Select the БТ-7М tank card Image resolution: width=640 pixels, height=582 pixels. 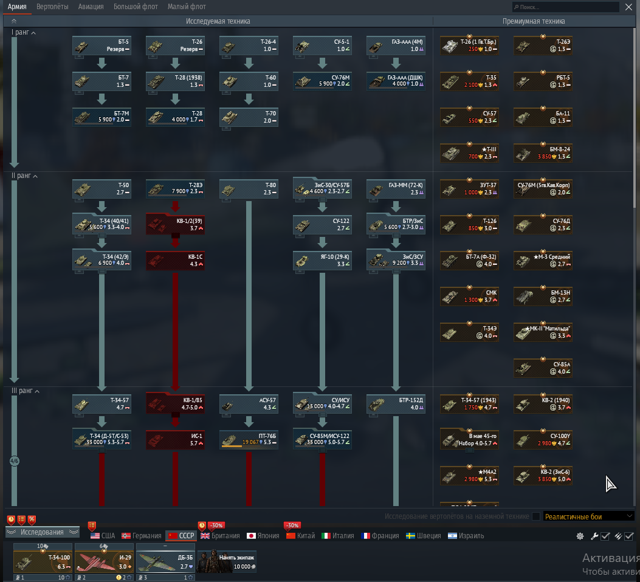[102, 117]
